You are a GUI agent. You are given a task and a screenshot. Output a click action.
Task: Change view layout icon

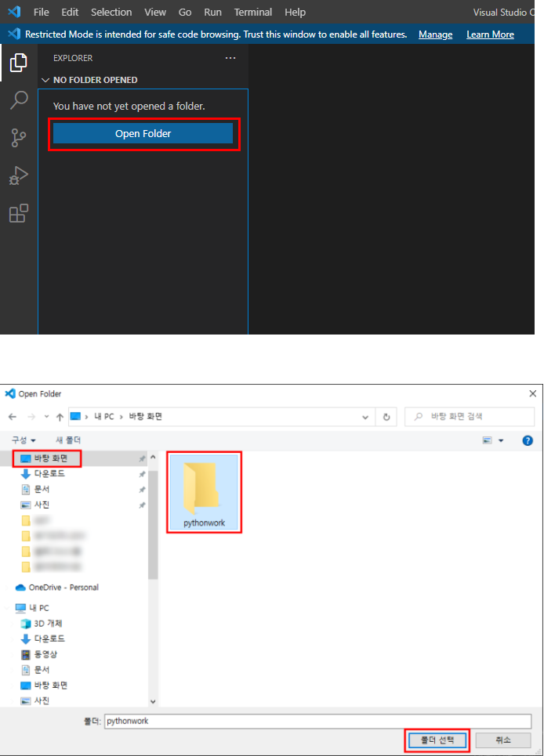(x=488, y=440)
